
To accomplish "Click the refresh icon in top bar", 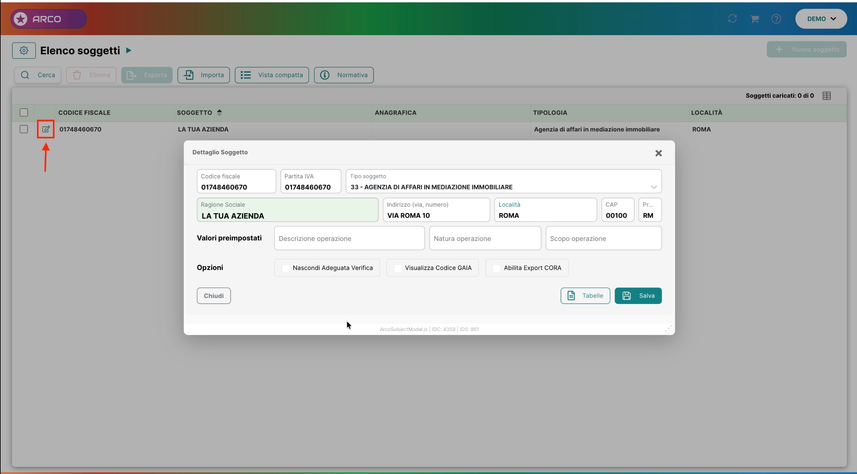I will tap(732, 19).
